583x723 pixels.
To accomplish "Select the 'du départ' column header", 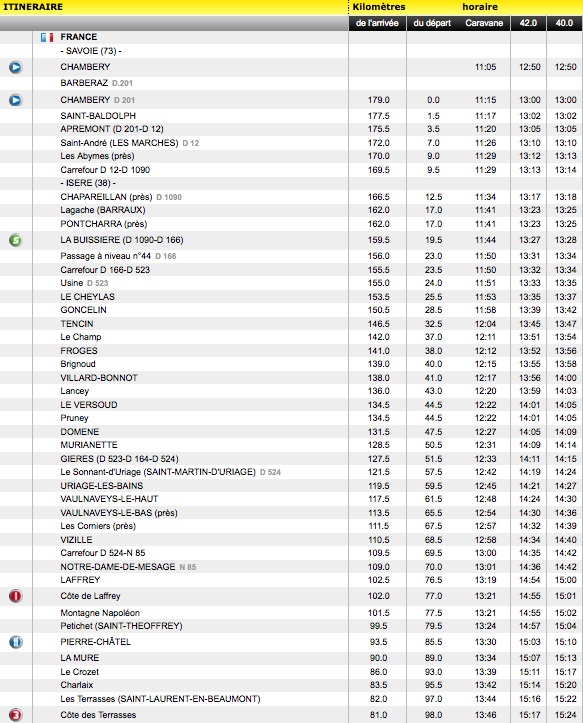I will pyautogui.click(x=432, y=23).
